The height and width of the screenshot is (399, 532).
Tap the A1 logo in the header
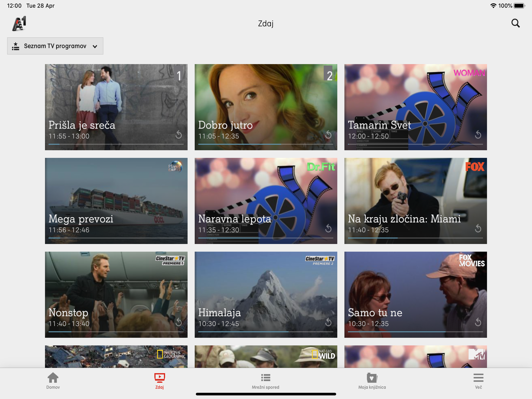(19, 24)
